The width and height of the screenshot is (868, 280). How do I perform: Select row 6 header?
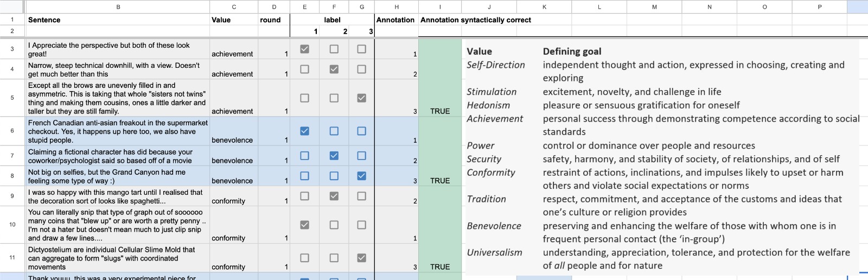[x=12, y=131]
